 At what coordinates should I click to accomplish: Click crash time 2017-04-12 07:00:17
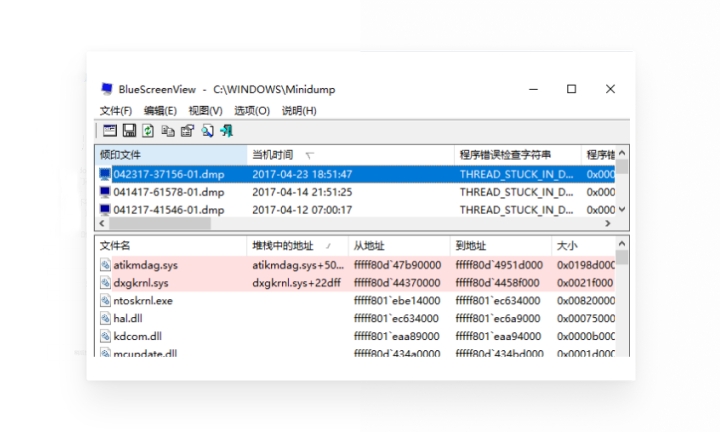(x=302, y=210)
